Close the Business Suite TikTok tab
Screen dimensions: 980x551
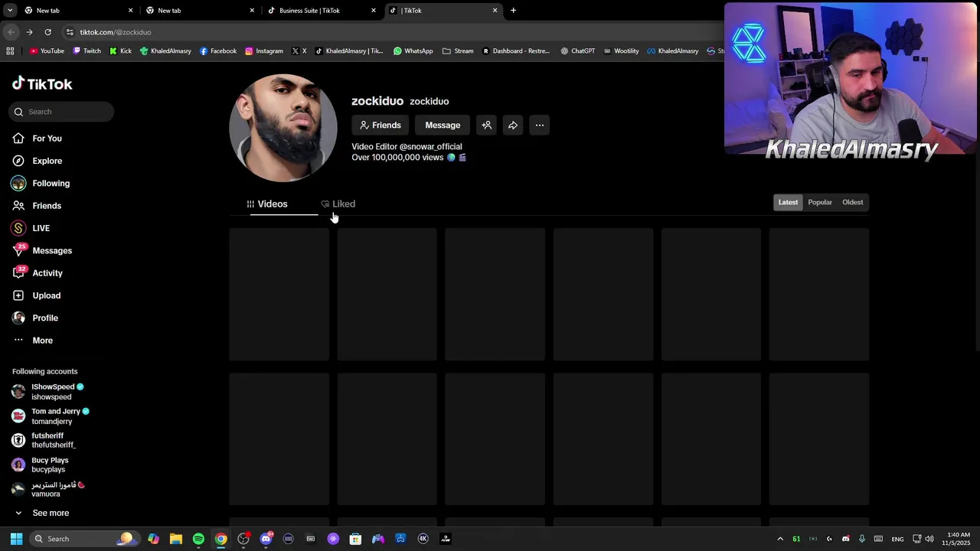(374, 11)
